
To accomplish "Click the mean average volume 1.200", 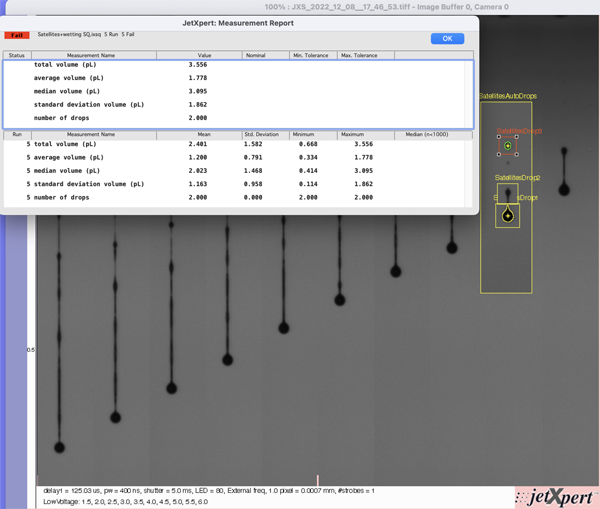I will (x=197, y=157).
